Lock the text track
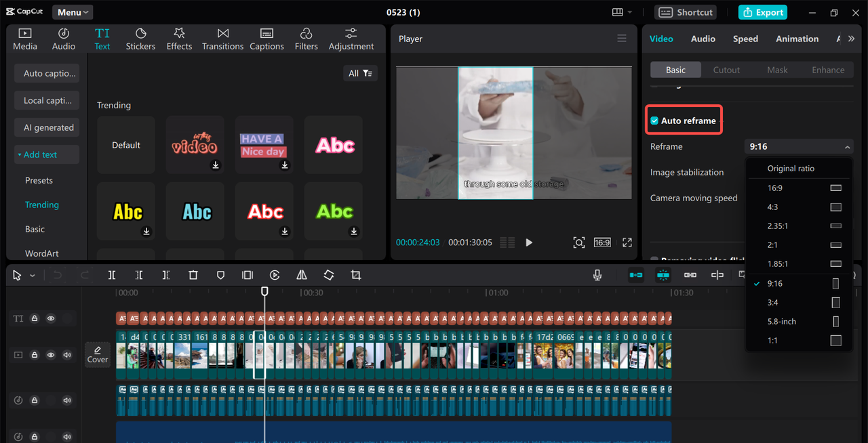This screenshot has width=868, height=443. tap(35, 318)
